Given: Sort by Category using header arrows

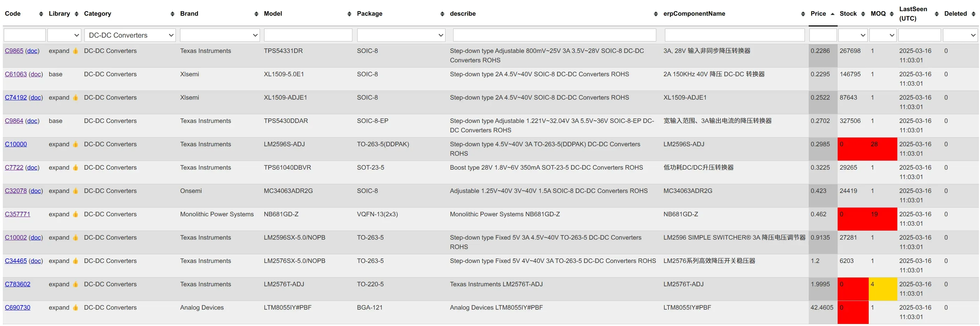Looking at the screenshot, I should (x=172, y=14).
